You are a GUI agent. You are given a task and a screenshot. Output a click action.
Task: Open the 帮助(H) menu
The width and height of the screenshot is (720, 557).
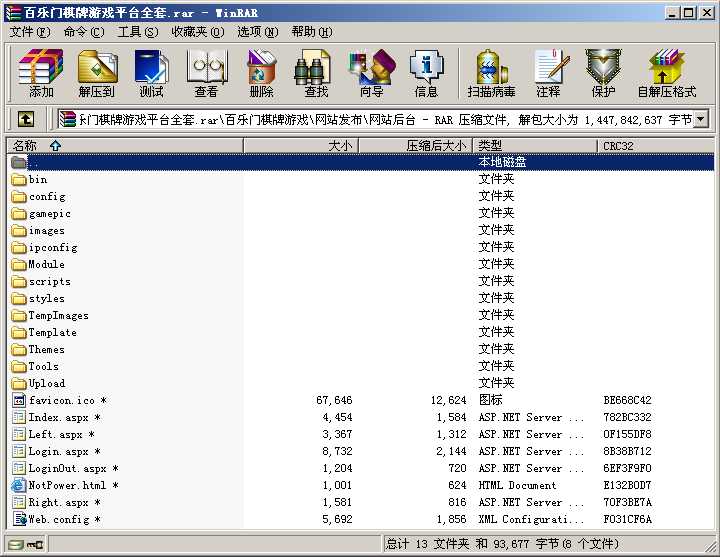[x=312, y=32]
